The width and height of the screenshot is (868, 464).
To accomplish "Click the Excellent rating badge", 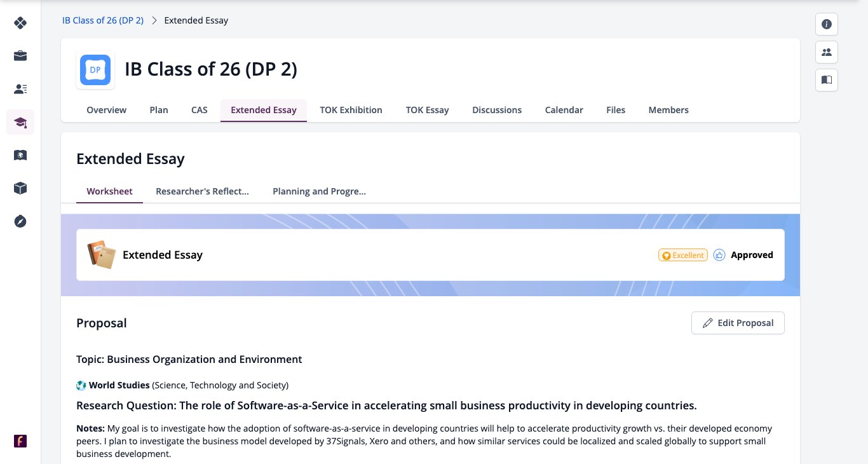I will tap(683, 255).
